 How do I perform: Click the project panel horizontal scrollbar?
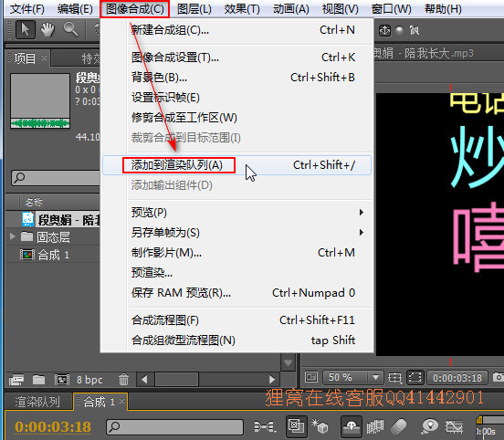click(207, 380)
